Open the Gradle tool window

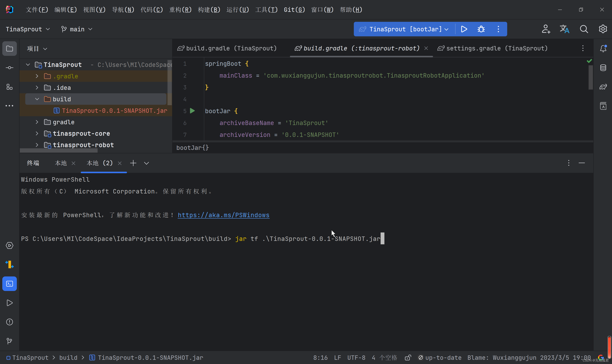(603, 87)
